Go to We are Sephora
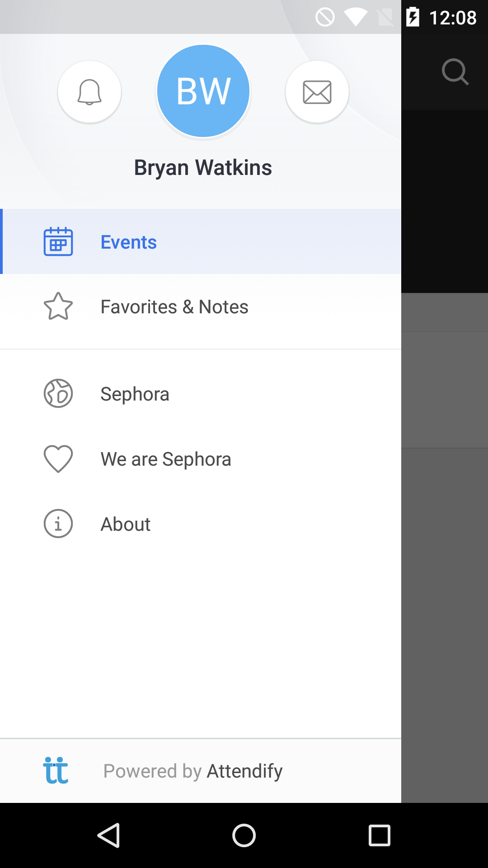Screen dimensions: 488x868 (166, 459)
